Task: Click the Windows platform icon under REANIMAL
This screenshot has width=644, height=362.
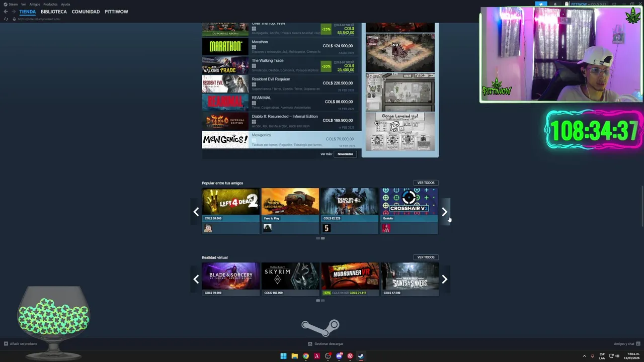Action: 254,103
